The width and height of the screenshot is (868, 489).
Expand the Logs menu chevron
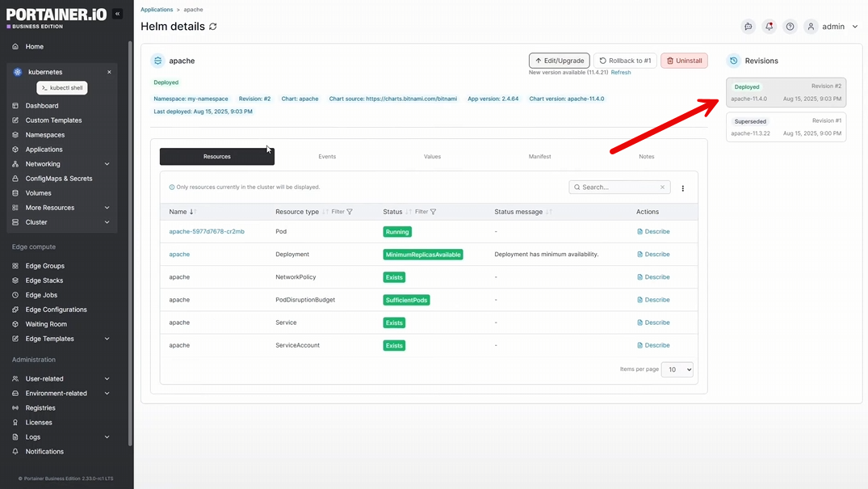pos(107,437)
